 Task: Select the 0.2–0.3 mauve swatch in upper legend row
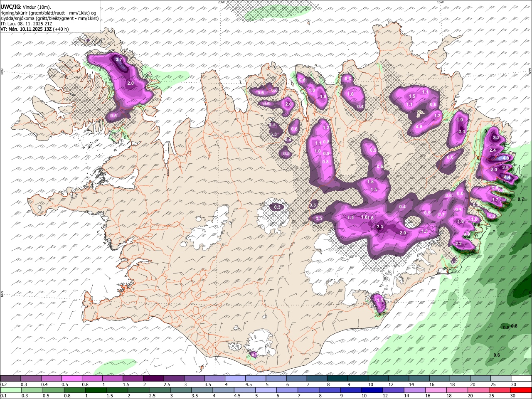[x=11, y=379]
